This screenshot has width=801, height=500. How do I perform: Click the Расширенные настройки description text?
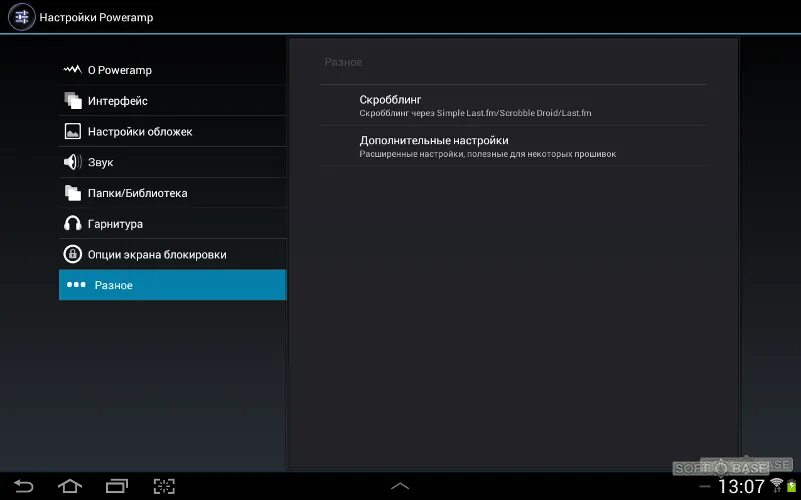[x=487, y=154]
